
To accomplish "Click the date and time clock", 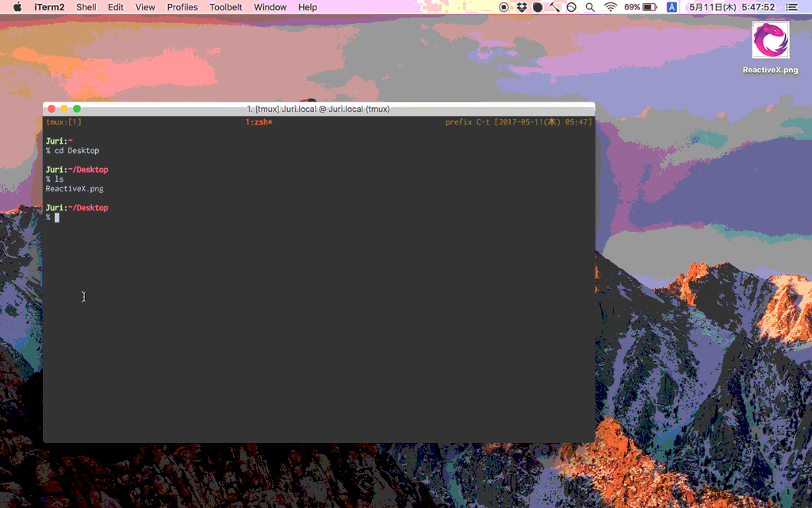I will coord(732,7).
